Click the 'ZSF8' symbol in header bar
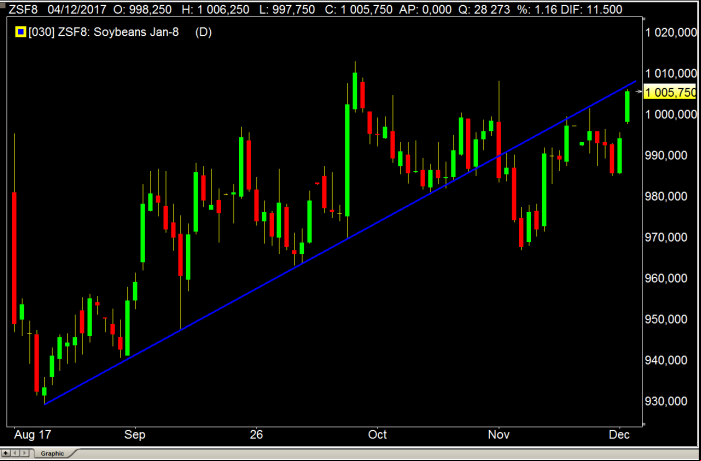Image resolution: width=701 pixels, height=461 pixels. click(23, 9)
